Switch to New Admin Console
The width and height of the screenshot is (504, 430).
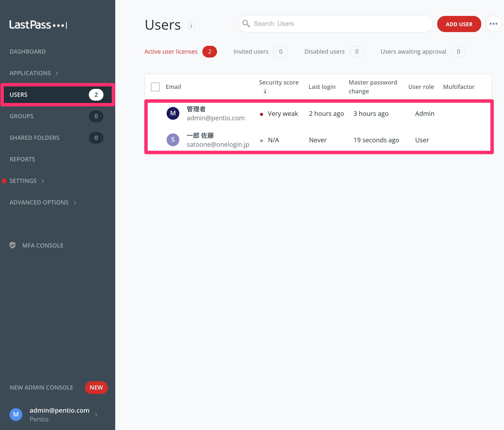[x=41, y=388]
